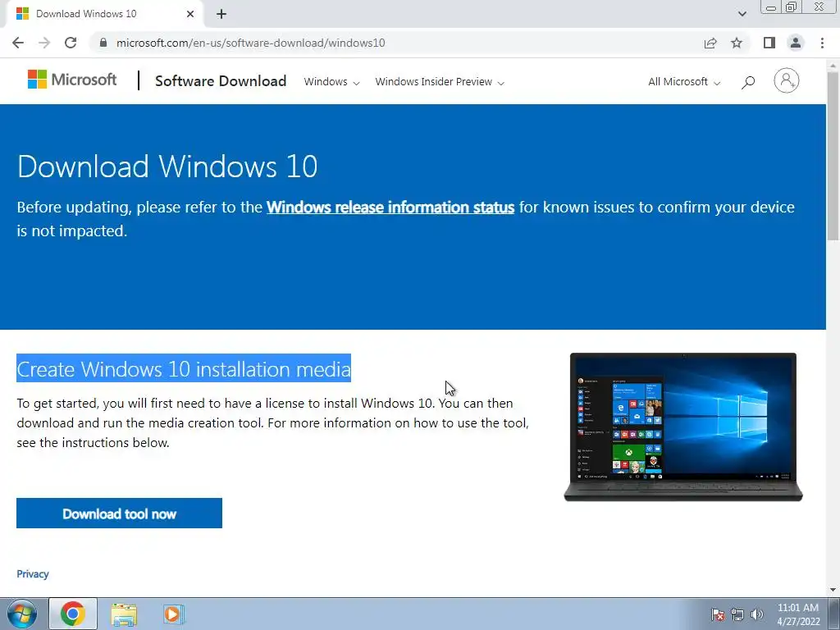Screen dimensions: 840x630
Task: Open Windows Explorer from taskbar
Action: click(x=123, y=614)
